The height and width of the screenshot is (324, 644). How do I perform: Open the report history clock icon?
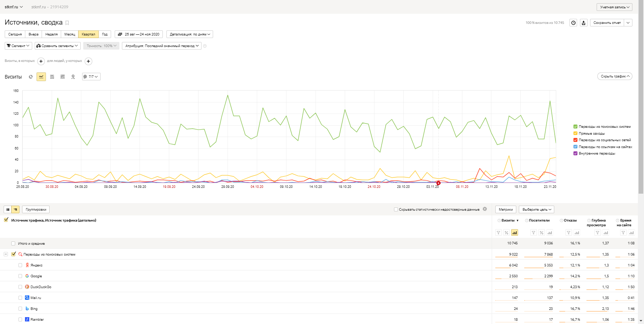[x=573, y=23]
